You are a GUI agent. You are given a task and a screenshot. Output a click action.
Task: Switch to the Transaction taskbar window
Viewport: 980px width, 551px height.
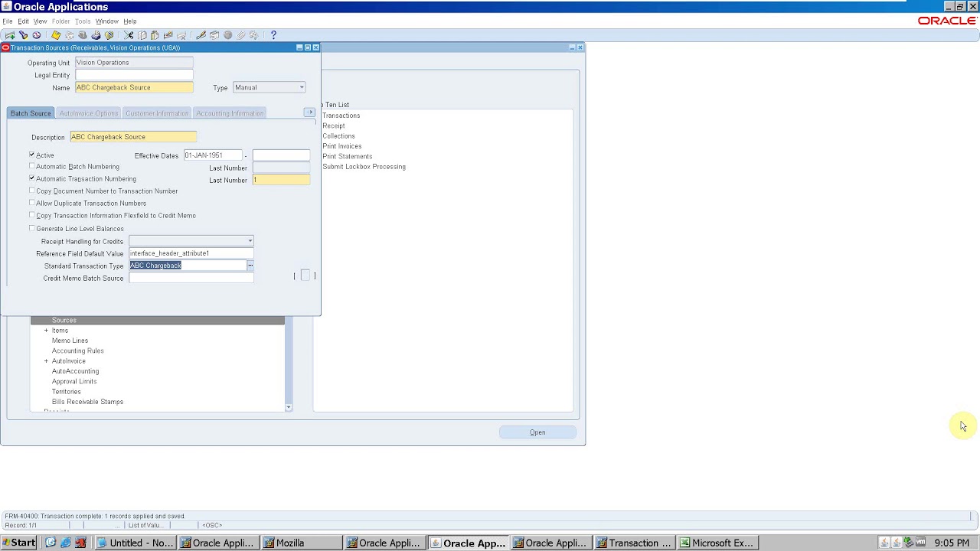click(635, 543)
